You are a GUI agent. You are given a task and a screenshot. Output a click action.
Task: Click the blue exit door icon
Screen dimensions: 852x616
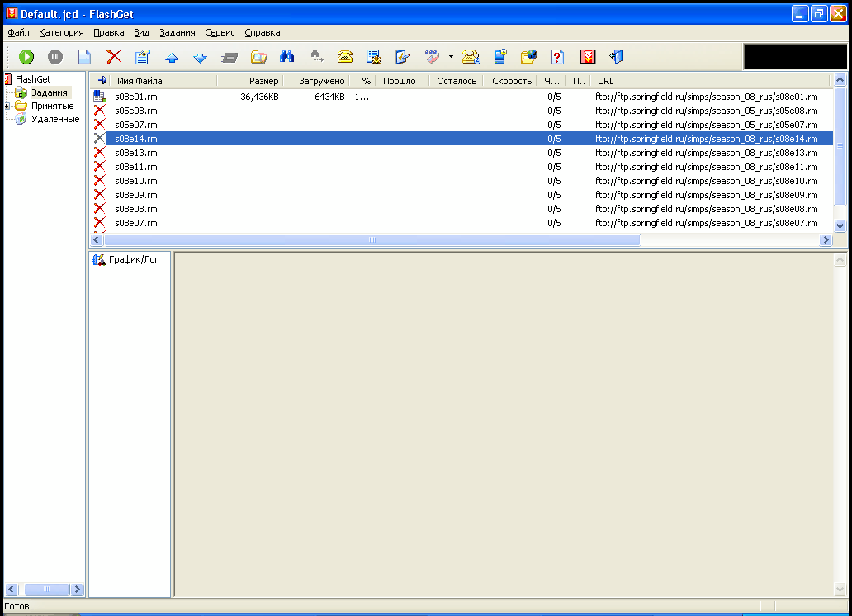(617, 56)
